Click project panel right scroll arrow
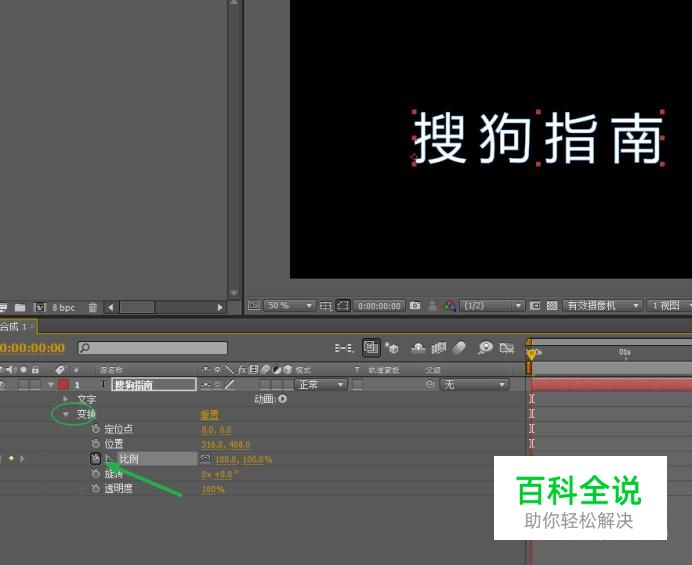The image size is (692, 565). coord(220,307)
